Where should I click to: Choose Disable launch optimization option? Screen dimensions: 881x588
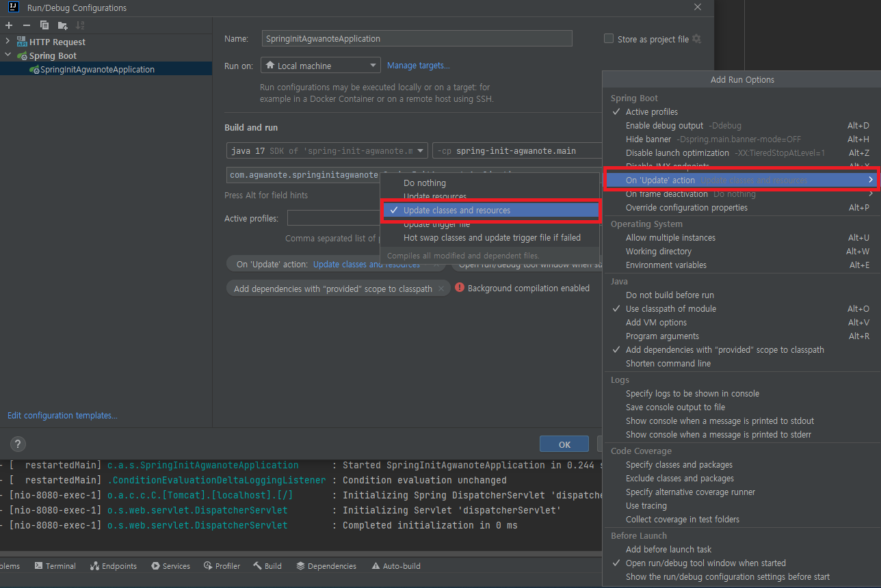pyautogui.click(x=741, y=152)
